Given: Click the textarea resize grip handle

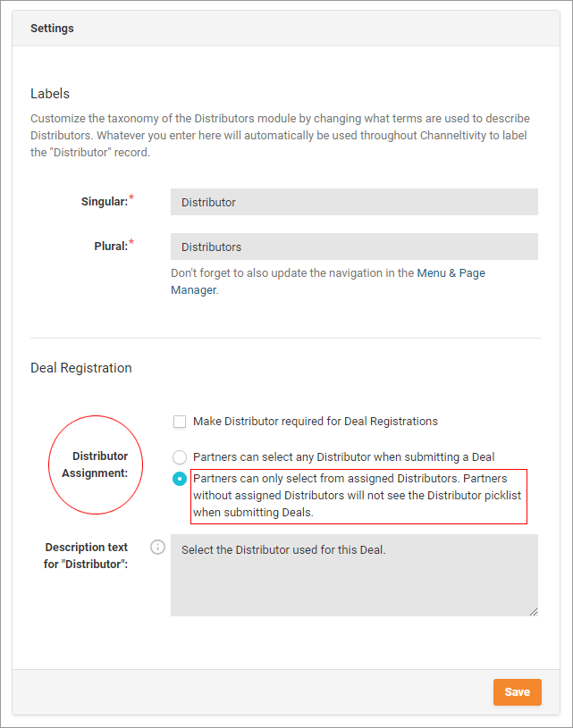Looking at the screenshot, I should [534, 611].
